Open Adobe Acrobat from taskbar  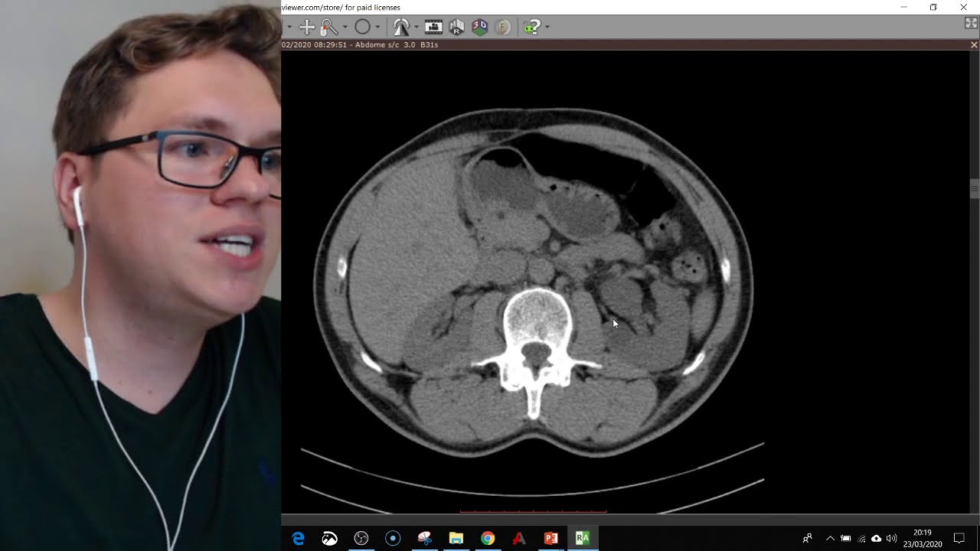pyautogui.click(x=519, y=539)
